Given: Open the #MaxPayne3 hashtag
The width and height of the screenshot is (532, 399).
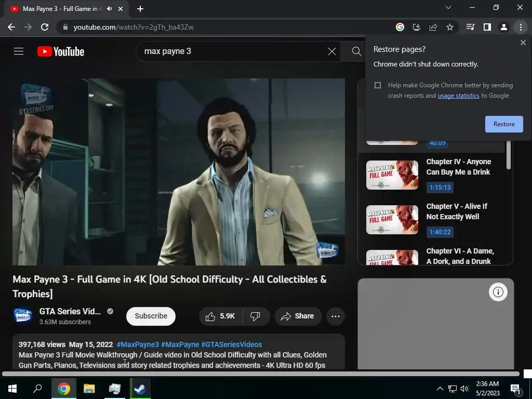Looking at the screenshot, I should 138,344.
